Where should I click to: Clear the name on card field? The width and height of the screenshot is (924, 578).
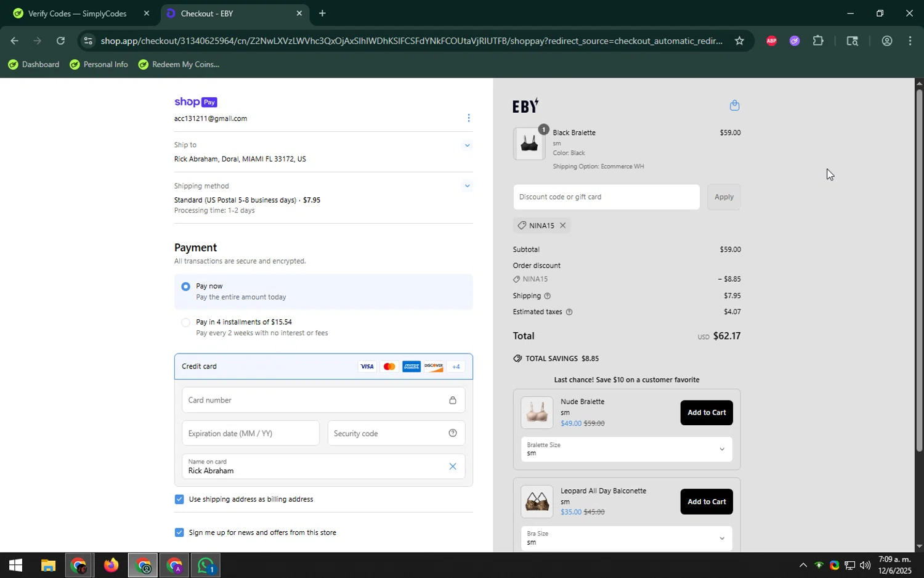coord(452,466)
